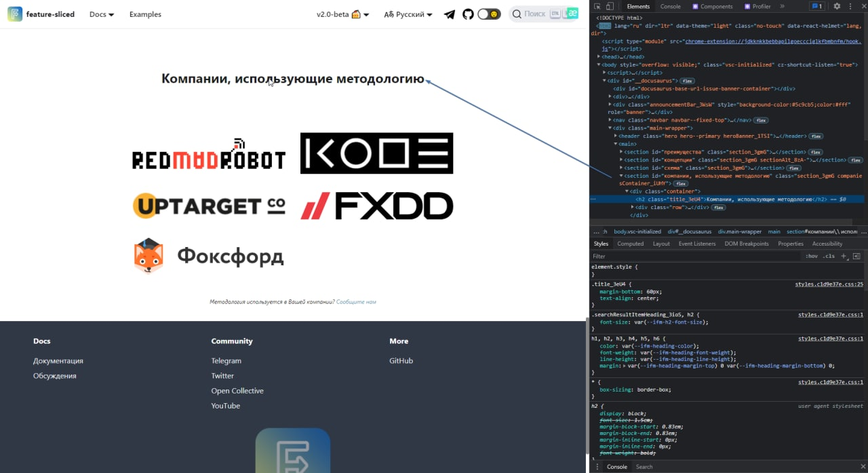Click the flex badge beside div id="__docusaurus"
Viewport: 868px width, 473px height.
point(686,81)
